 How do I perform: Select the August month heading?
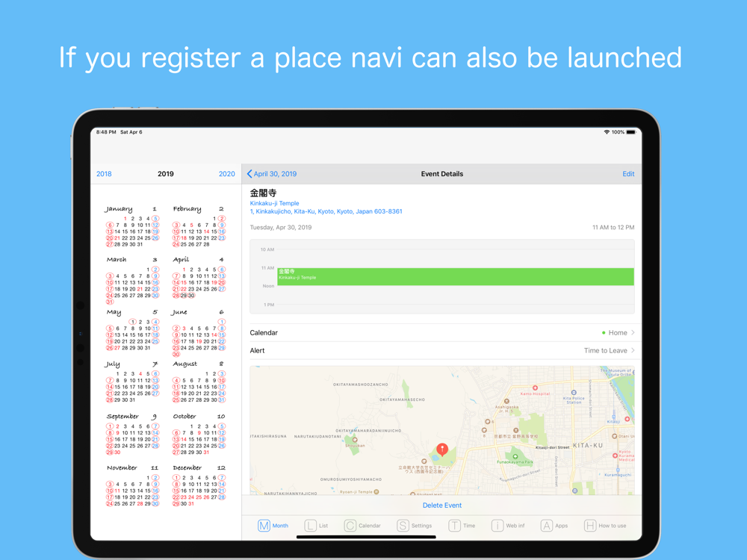click(185, 364)
